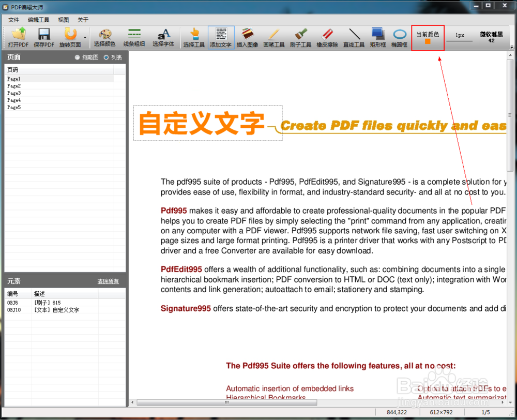The height and width of the screenshot is (420, 517).
Task: Select Page3 in the page list
Action: 59,93
